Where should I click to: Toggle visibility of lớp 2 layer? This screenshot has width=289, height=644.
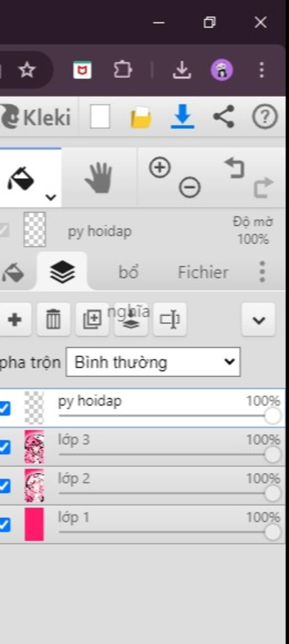(5, 486)
